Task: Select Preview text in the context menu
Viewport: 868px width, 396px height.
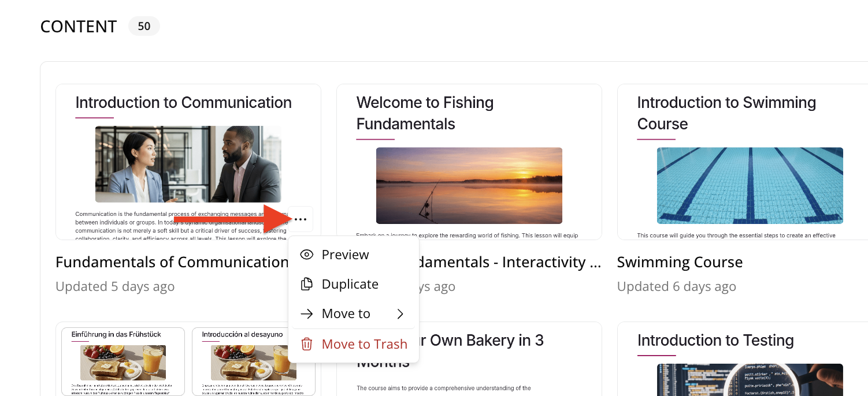Action: pyautogui.click(x=345, y=255)
